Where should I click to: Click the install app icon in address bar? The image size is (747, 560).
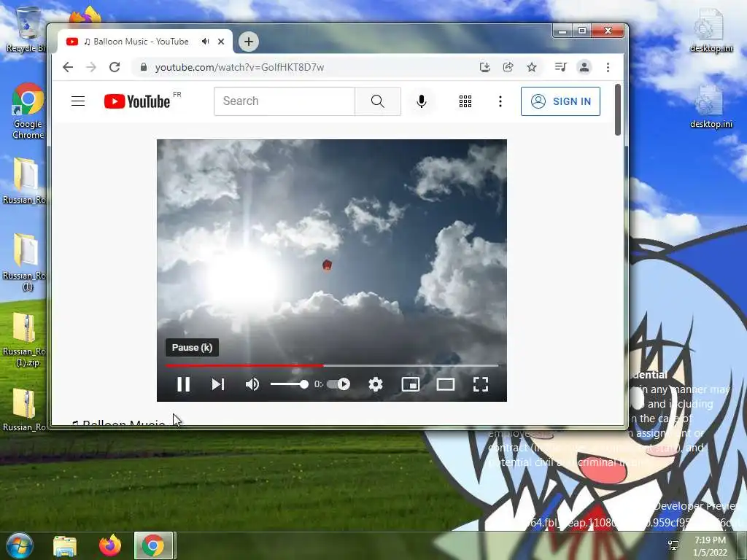coord(485,67)
